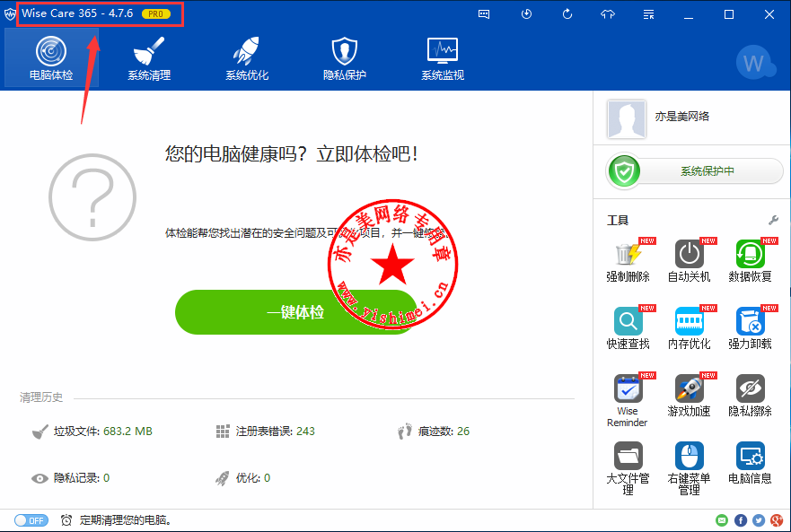Launch the 强力卸载 tool
Image resolution: width=791 pixels, height=532 pixels.
coord(750,327)
